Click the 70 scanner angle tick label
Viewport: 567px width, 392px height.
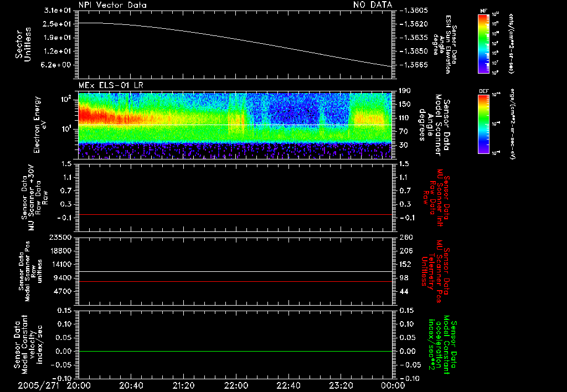pos(405,132)
